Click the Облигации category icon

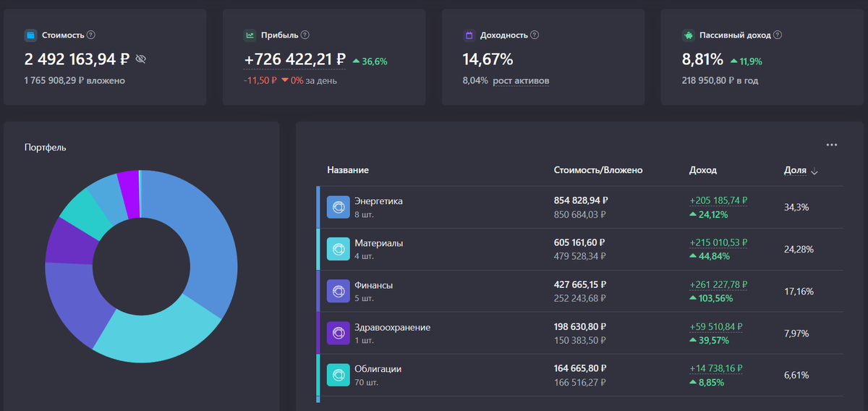coord(338,375)
